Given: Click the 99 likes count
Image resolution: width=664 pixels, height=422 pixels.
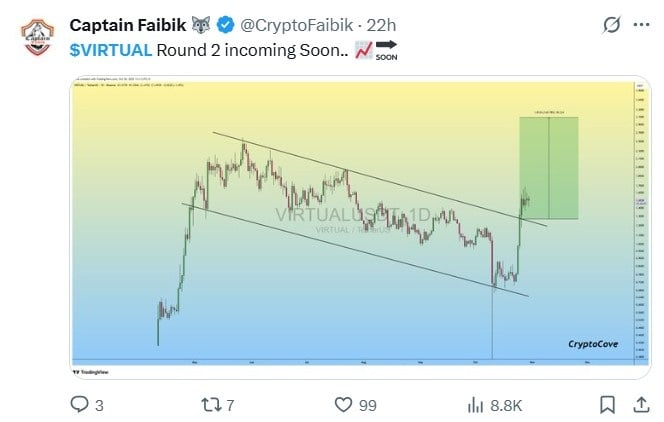Looking at the screenshot, I should [x=368, y=404].
